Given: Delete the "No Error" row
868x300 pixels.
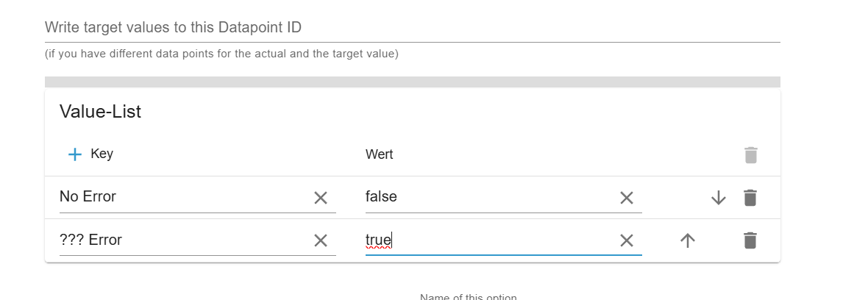Looking at the screenshot, I should coord(750,198).
